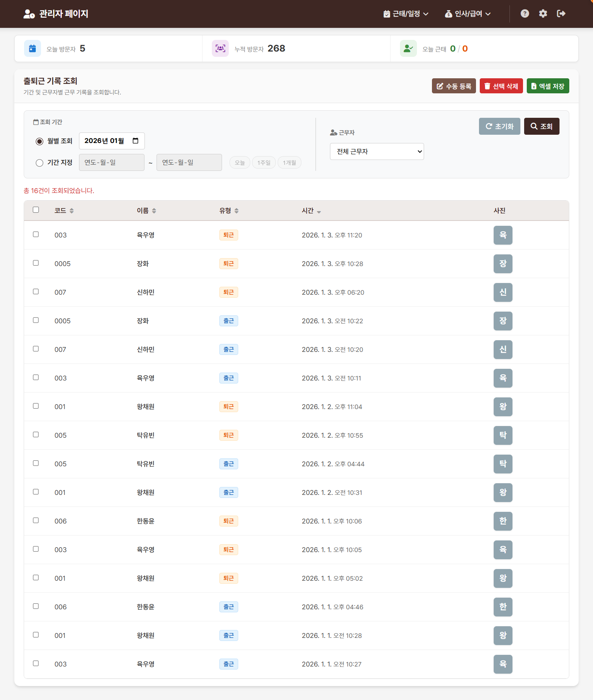Click the 2026년 01월 month field
The width and height of the screenshot is (593, 700).
[112, 141]
